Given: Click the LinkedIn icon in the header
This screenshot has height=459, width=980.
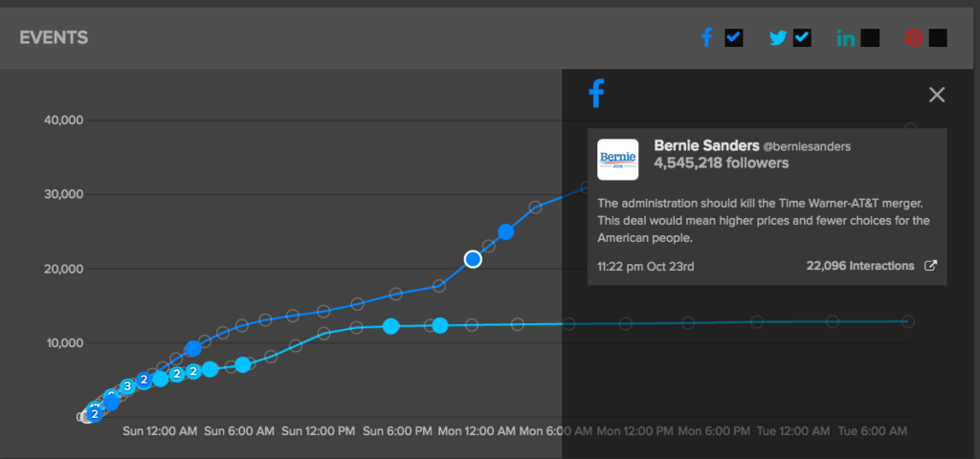Looking at the screenshot, I should 846,38.
